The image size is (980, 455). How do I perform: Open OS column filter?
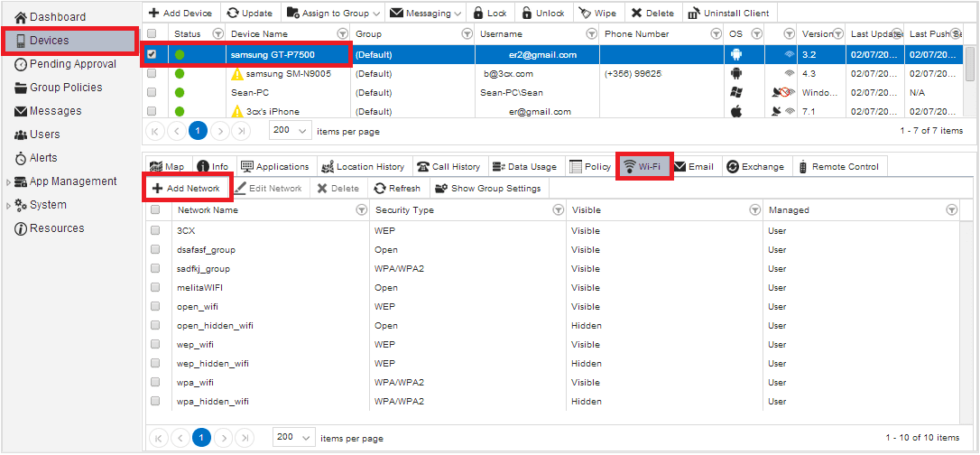[x=756, y=33]
